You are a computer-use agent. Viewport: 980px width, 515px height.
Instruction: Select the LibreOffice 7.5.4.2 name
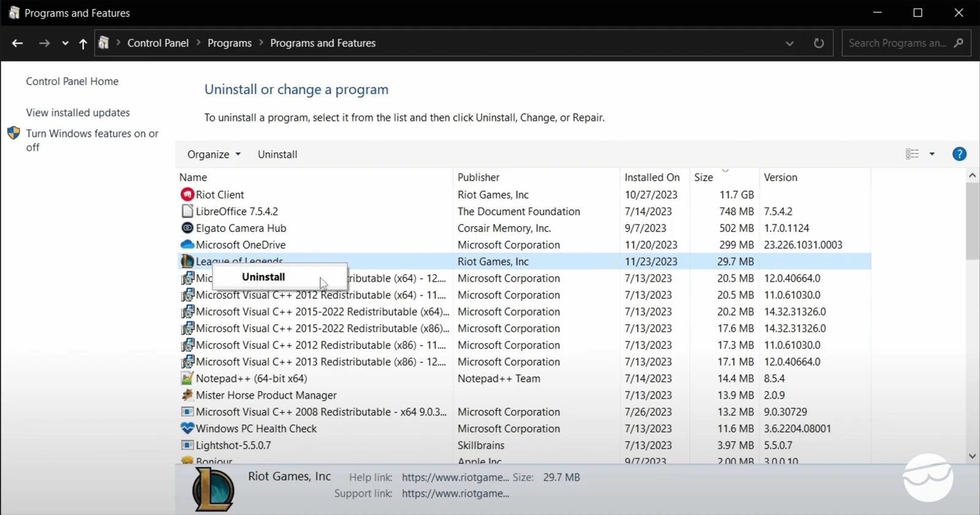click(237, 211)
